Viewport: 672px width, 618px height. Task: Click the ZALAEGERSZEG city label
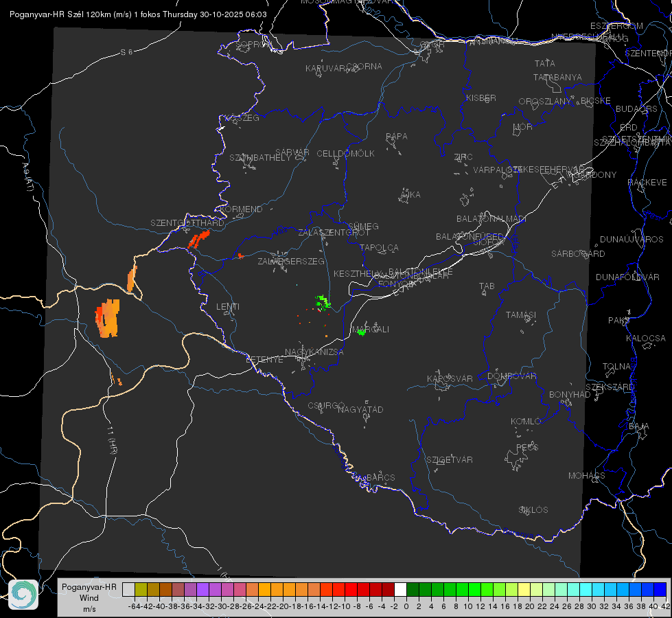click(291, 261)
